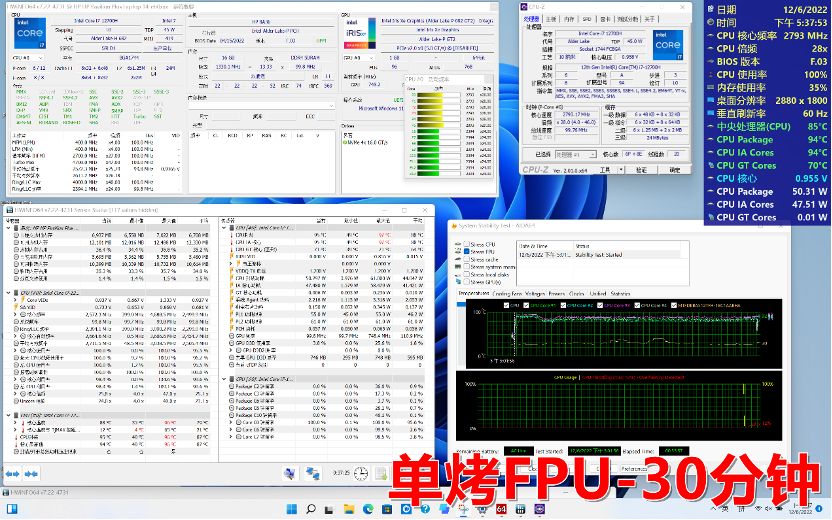Click the 确定 button in CPU-Z
The width and height of the screenshot is (832, 520).
click(x=674, y=170)
